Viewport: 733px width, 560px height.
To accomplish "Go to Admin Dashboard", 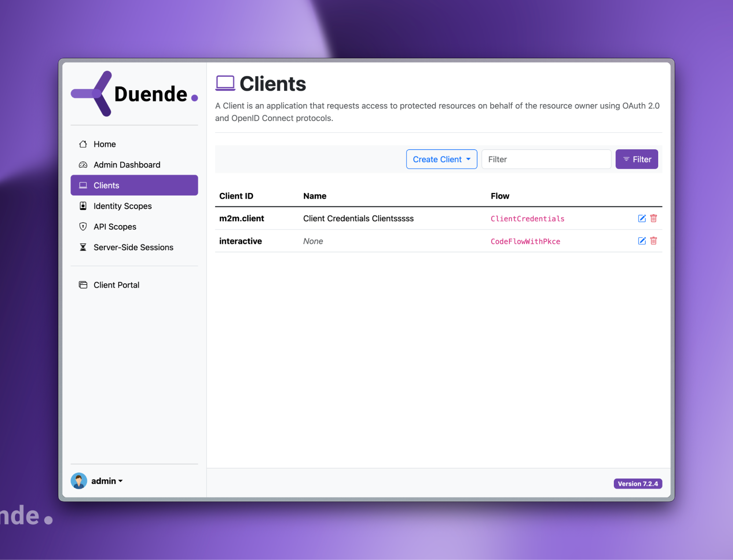I will point(134,165).
